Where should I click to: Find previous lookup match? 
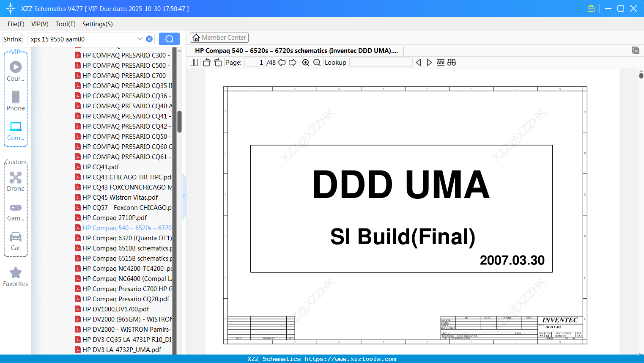pos(418,63)
